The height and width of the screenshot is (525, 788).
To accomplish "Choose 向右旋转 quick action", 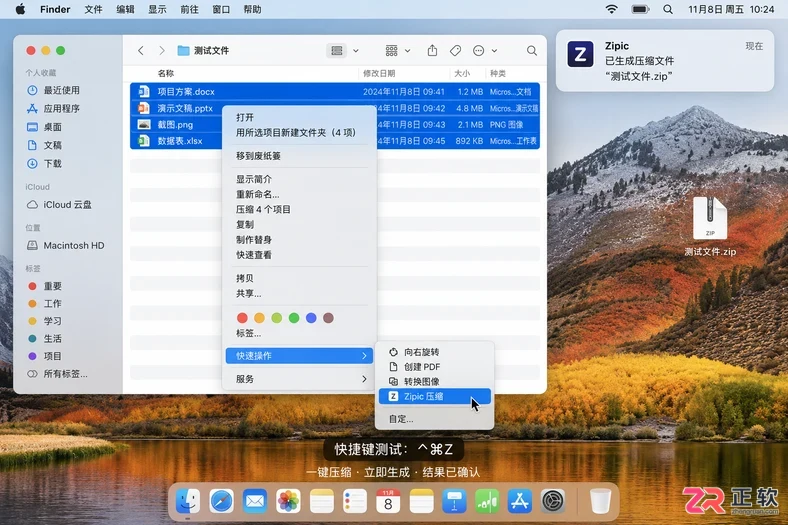I will [435, 352].
